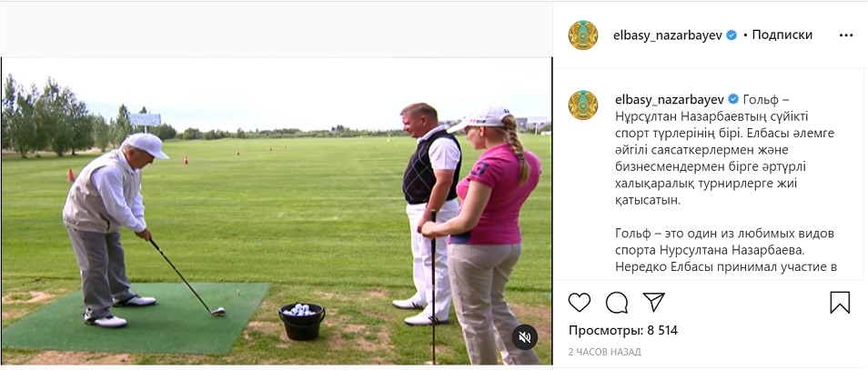
Task: Like the post with the heart icon
Action: pyautogui.click(x=579, y=303)
